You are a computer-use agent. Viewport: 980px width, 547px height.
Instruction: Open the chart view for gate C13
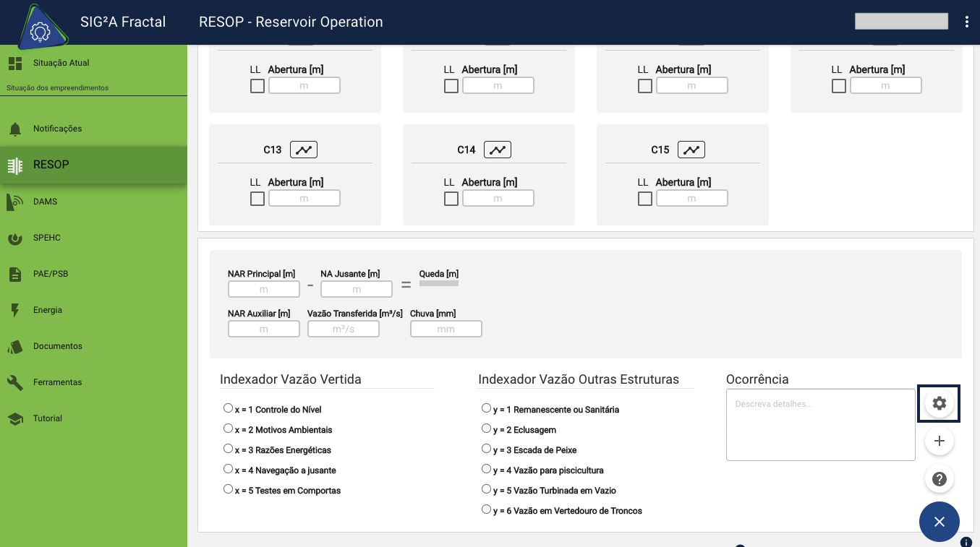[x=303, y=150]
